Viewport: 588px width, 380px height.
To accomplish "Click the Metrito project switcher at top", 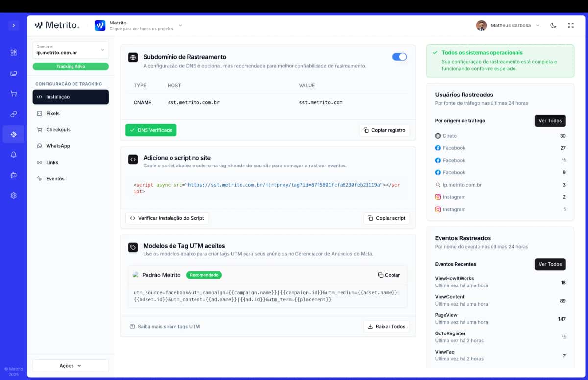I will point(139,25).
